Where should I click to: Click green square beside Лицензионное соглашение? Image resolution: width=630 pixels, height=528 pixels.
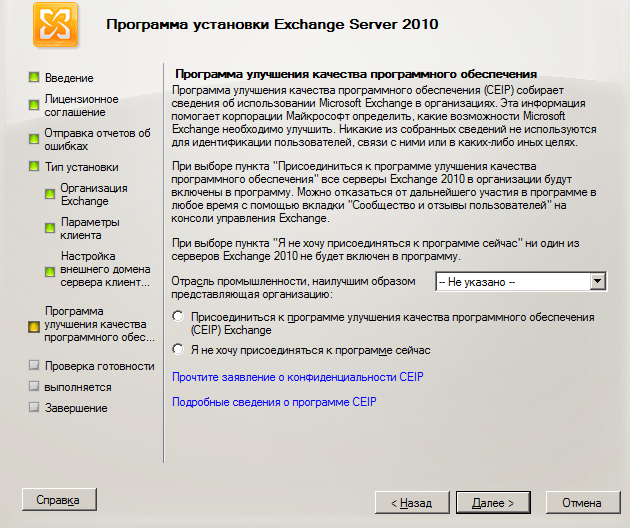pyautogui.click(x=34, y=105)
